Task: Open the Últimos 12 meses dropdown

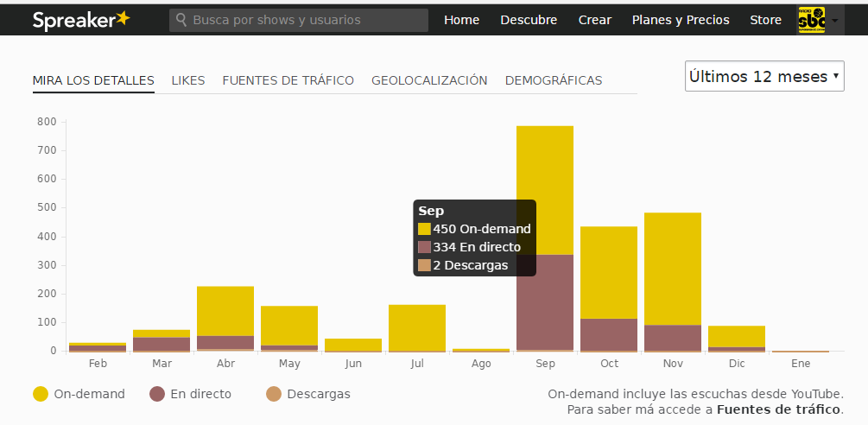Action: tap(764, 76)
